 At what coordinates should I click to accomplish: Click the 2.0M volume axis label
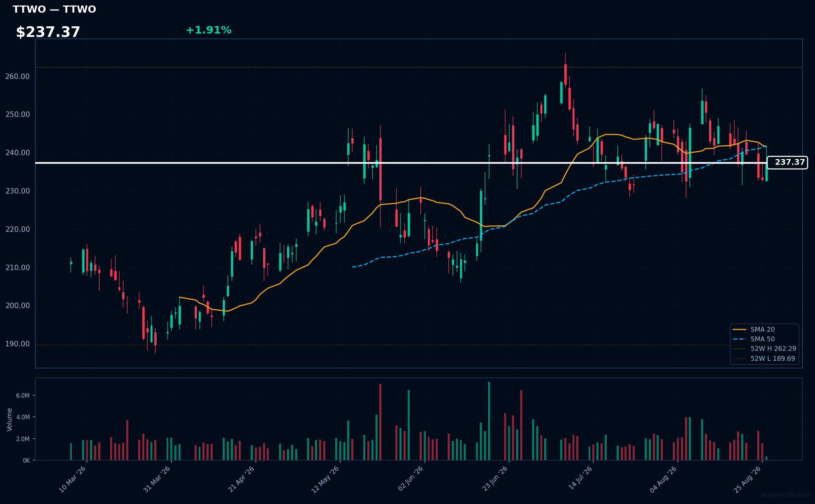pos(23,439)
